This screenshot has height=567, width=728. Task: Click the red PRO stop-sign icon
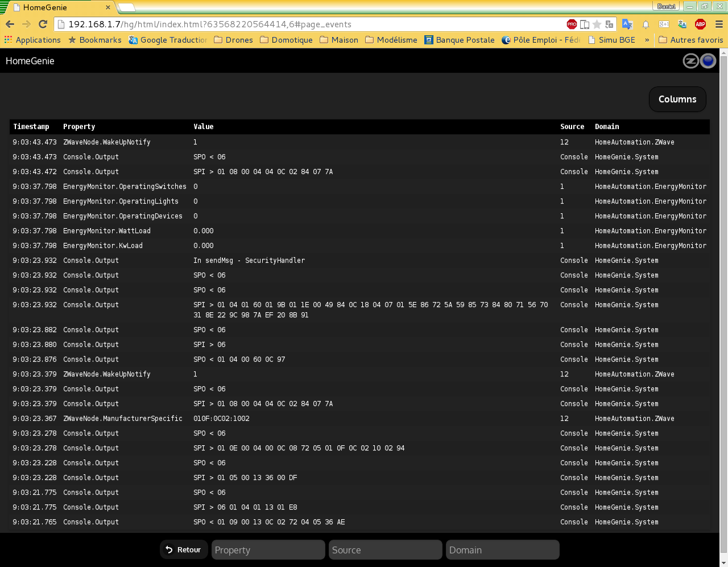pos(572,24)
